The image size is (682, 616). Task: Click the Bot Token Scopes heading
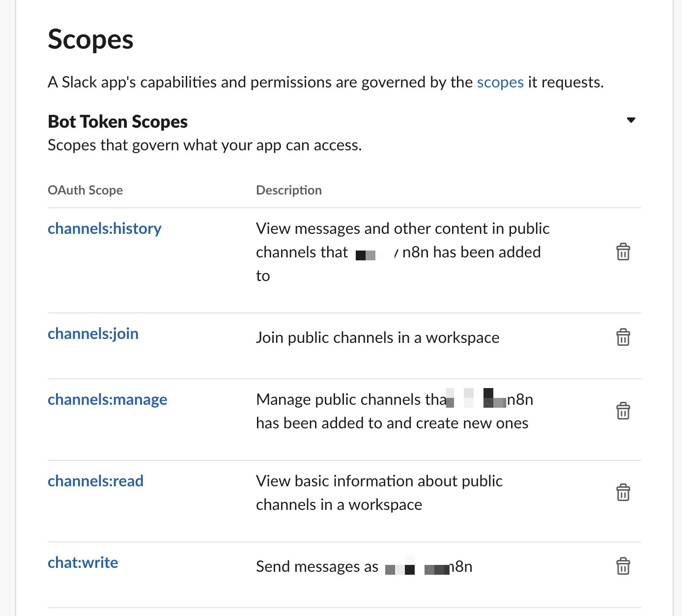pos(117,121)
